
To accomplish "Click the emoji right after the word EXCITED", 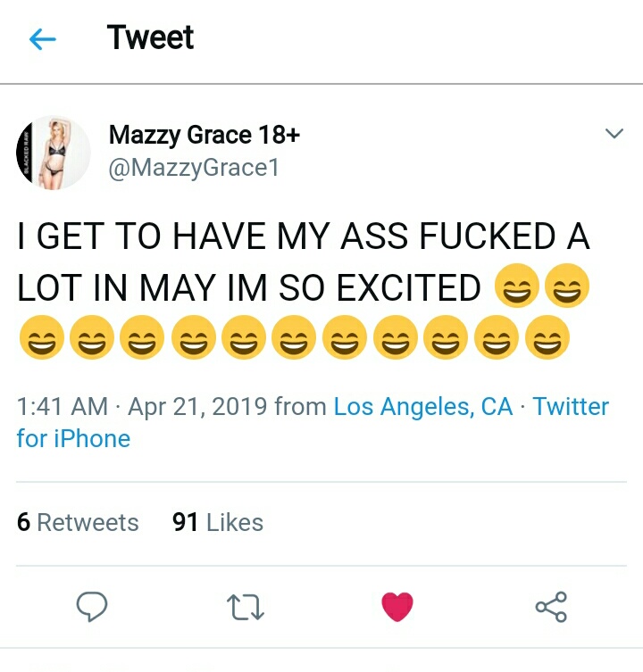I will click(x=514, y=288).
